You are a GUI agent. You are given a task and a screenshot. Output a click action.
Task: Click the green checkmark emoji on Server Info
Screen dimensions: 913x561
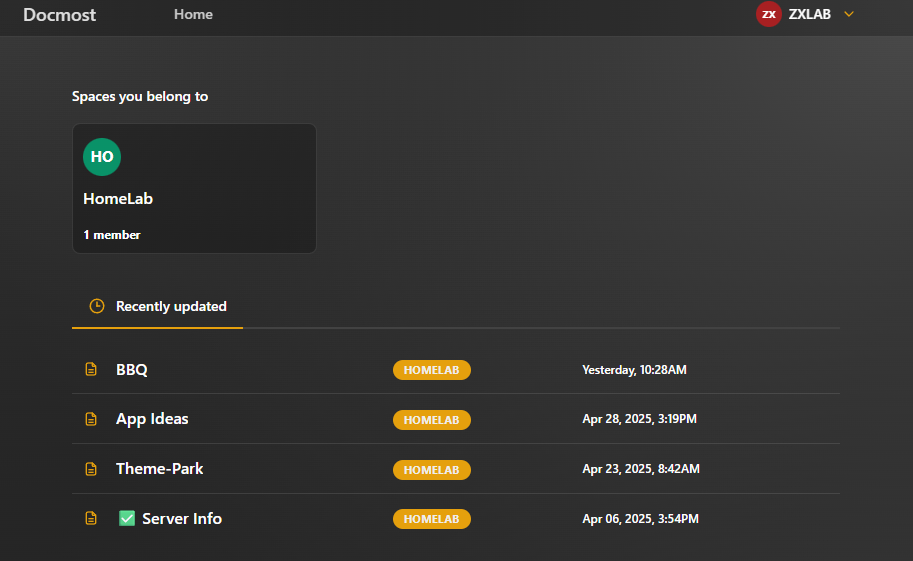[127, 519]
